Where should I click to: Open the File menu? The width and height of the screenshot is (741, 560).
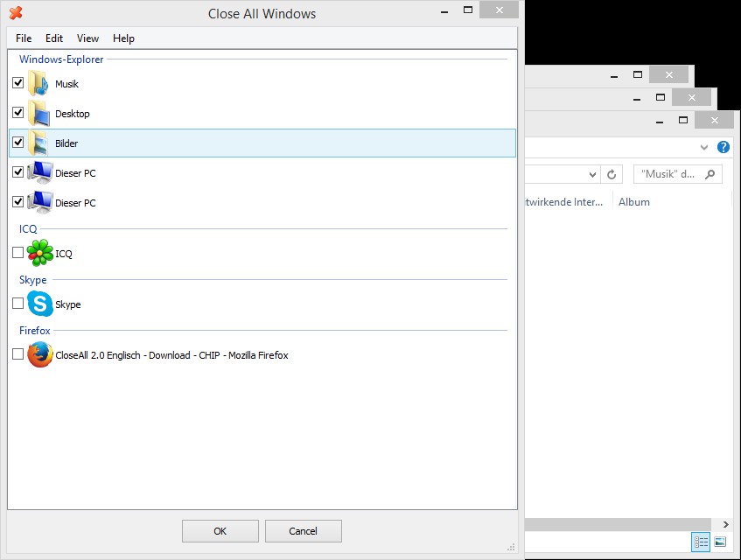pos(24,38)
